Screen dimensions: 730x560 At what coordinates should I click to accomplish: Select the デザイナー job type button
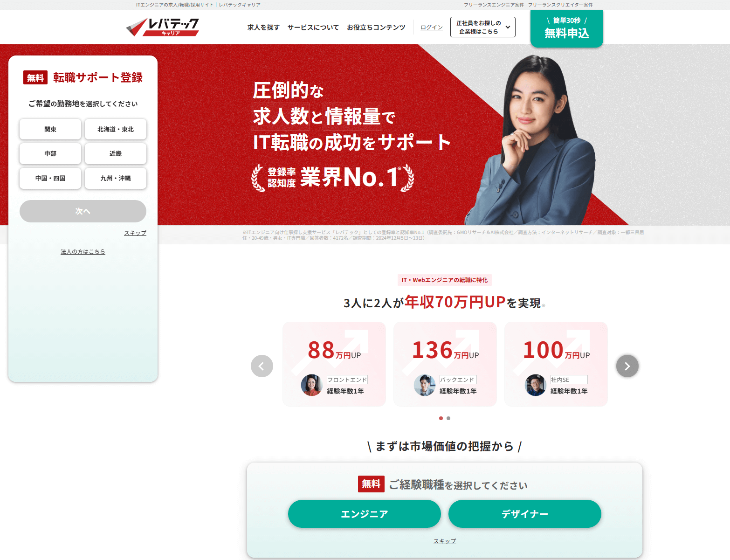(x=525, y=514)
